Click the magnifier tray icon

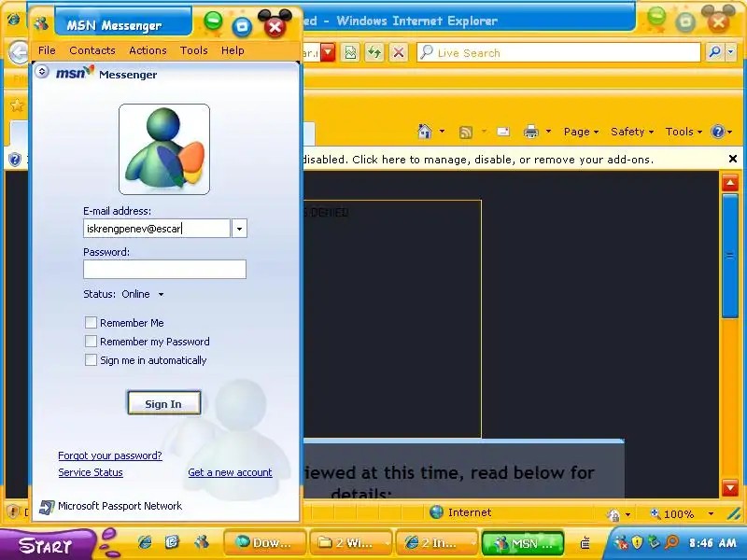click(671, 542)
